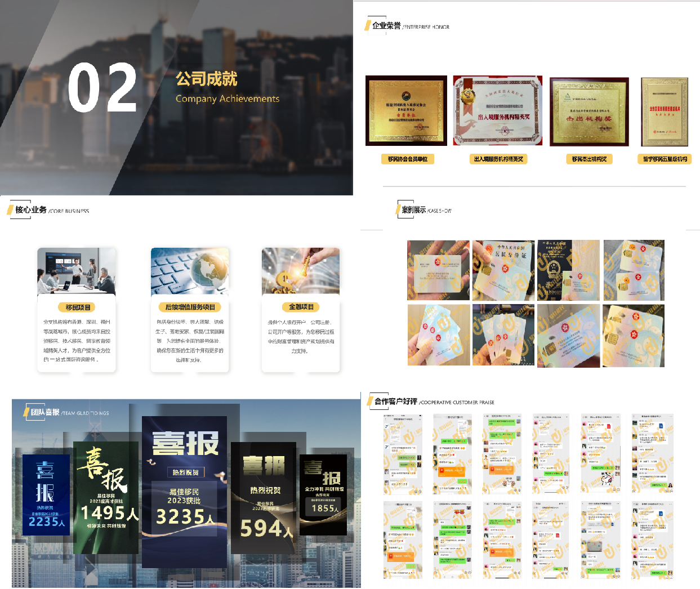
Task: Select the 留学移民五星级机构 label
Action: [x=665, y=159]
